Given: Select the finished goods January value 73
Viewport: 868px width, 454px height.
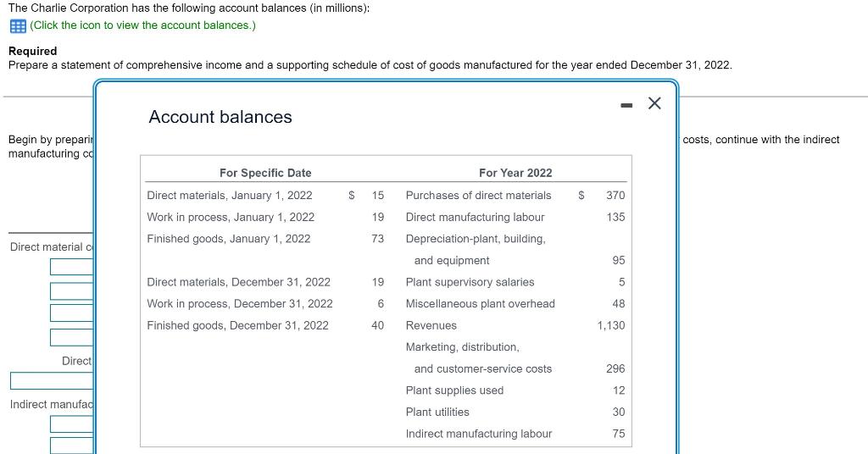Looking at the screenshot, I should coord(377,238).
